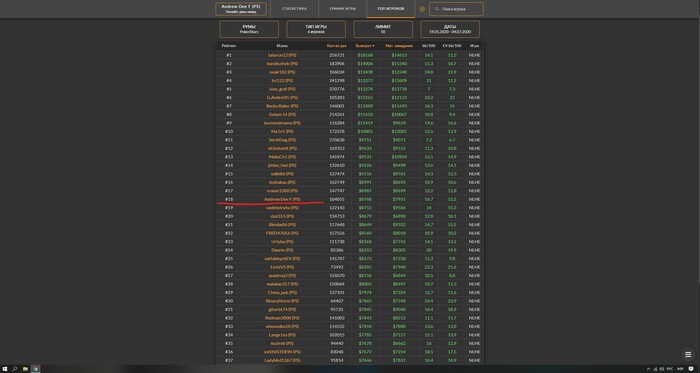The image size is (700, 373).
Task: Open the notification center icon
Action: pos(692,369)
